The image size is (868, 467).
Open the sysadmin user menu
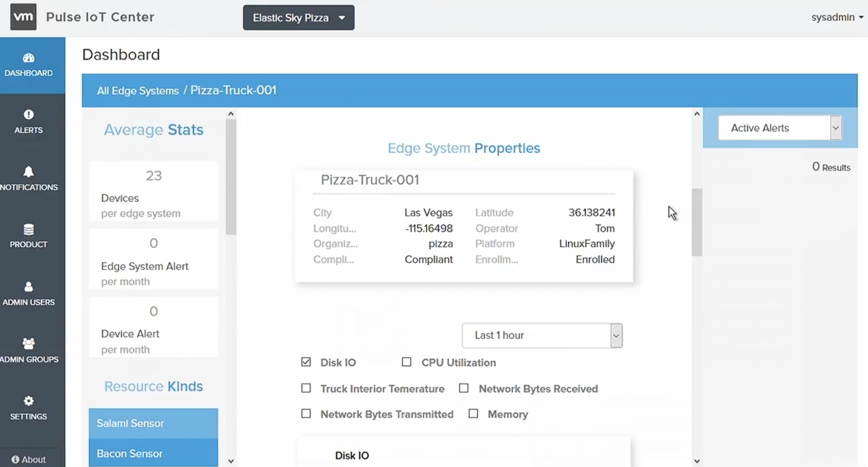pyautogui.click(x=837, y=17)
